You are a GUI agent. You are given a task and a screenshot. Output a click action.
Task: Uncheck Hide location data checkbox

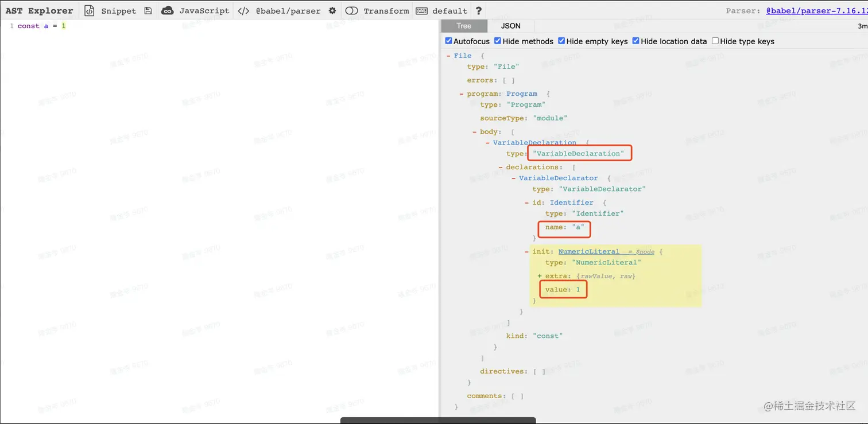coord(636,41)
